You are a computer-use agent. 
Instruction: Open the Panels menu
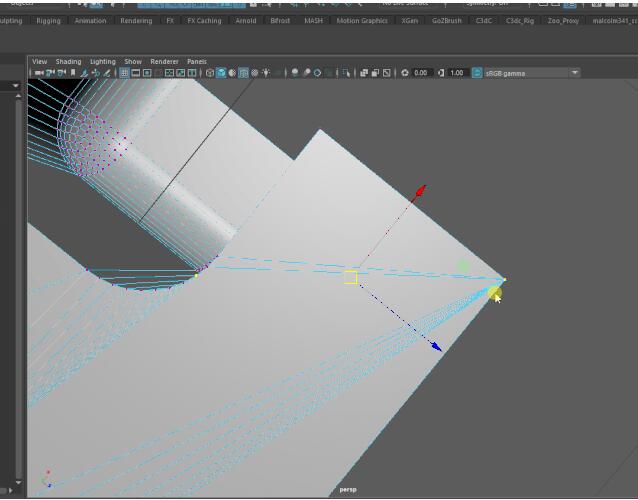click(x=197, y=62)
